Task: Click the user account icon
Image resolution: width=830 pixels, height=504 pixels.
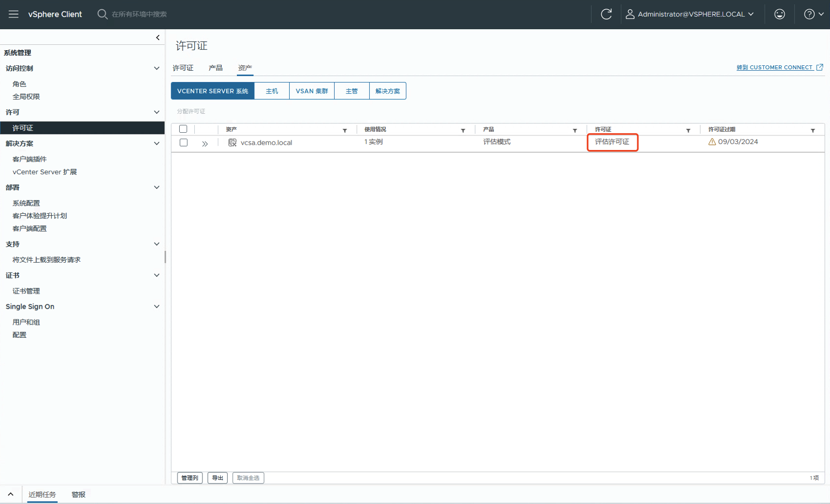Action: click(x=630, y=14)
